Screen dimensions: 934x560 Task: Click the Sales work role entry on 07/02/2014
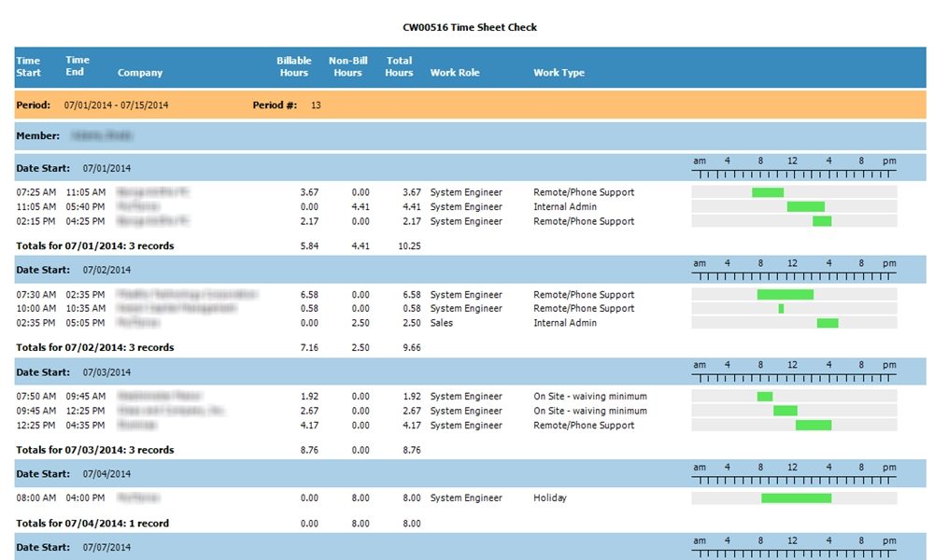(x=444, y=324)
